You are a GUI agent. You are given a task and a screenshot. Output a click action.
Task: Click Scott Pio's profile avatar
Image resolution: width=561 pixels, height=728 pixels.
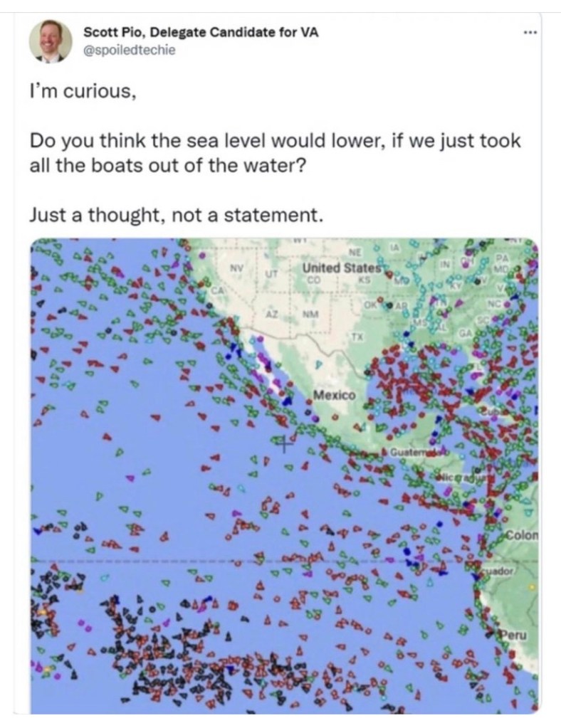(51, 40)
